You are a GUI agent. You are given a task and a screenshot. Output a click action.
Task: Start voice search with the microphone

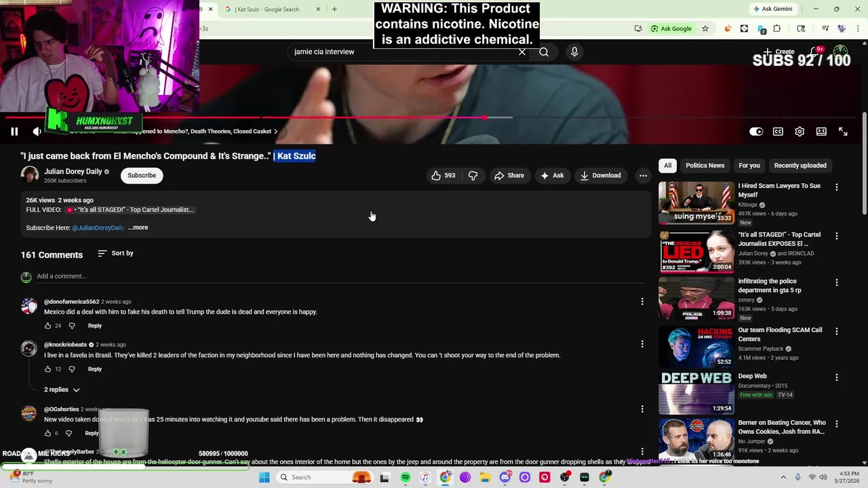point(574,52)
